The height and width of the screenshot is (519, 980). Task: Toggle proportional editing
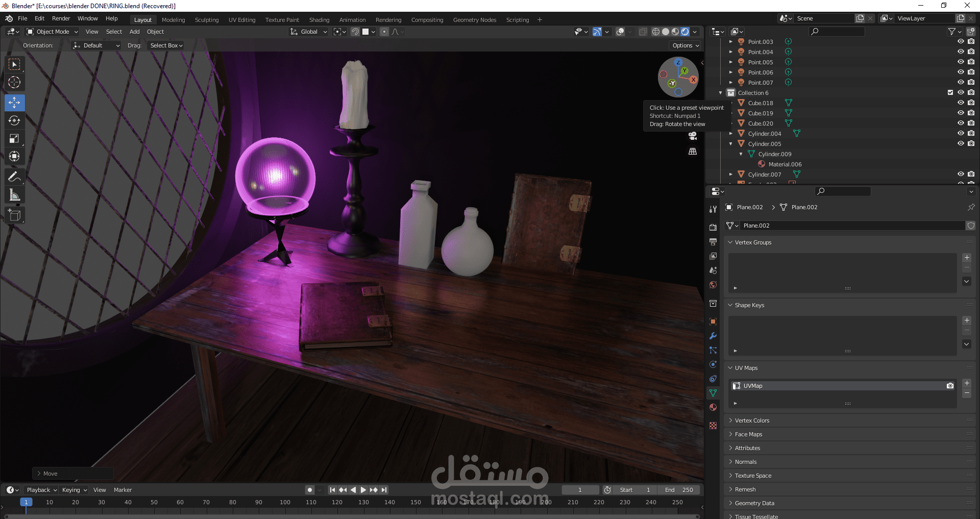[384, 32]
